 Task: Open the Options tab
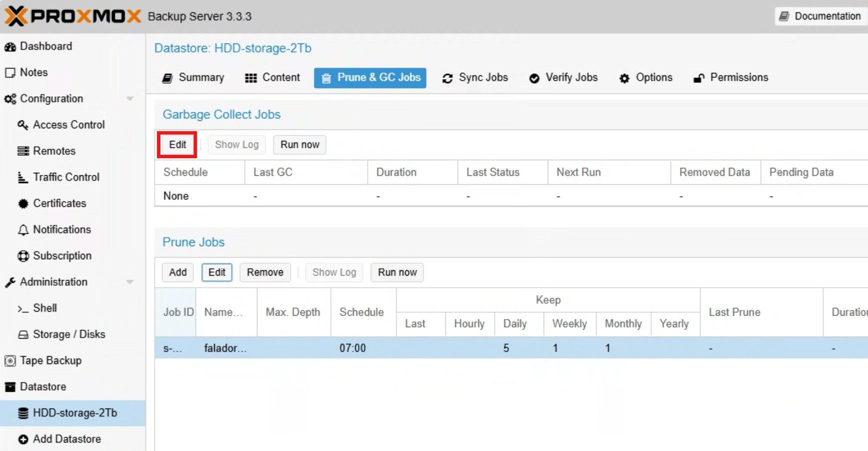(646, 78)
